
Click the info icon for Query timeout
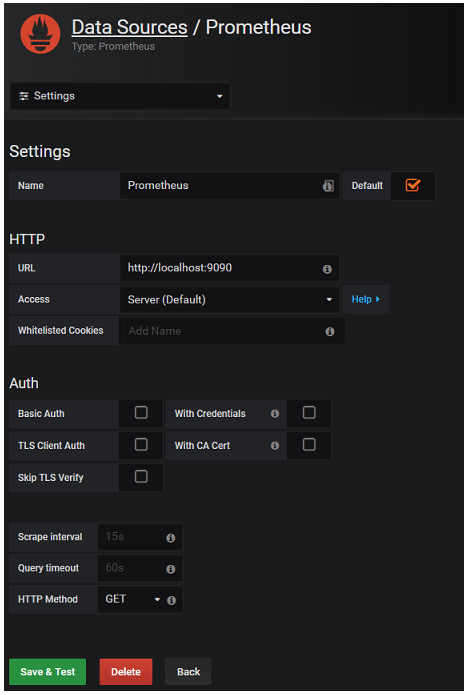click(x=171, y=569)
